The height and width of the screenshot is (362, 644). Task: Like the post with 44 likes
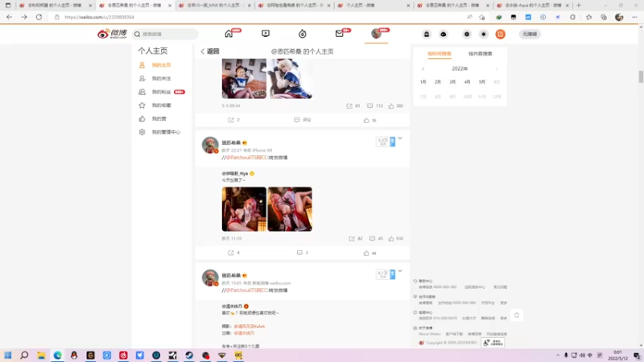pos(370,253)
